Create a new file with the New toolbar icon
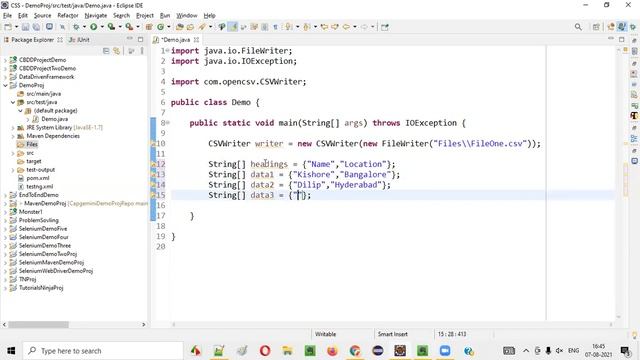 coord(7,27)
